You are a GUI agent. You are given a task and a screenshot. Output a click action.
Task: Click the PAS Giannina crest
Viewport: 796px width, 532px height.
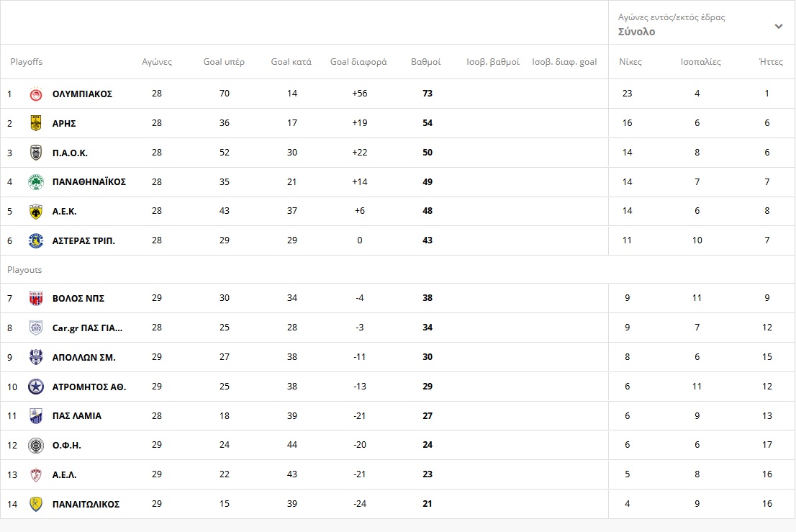(35, 328)
